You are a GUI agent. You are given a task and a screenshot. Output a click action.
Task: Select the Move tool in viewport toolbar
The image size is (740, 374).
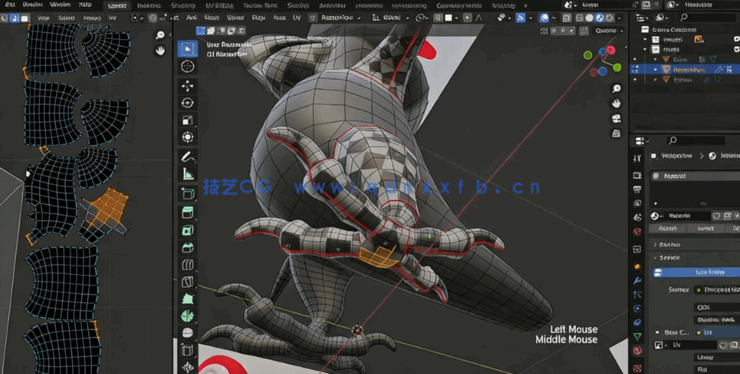[x=188, y=86]
